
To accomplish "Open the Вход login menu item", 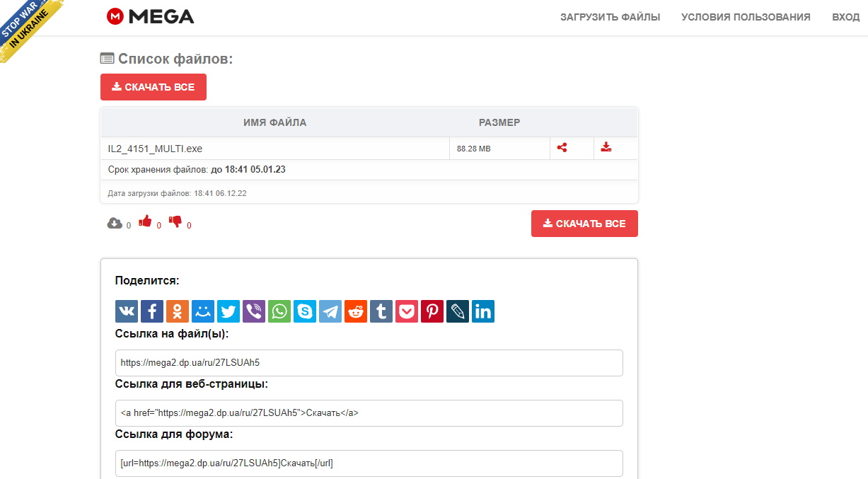I will click(846, 17).
